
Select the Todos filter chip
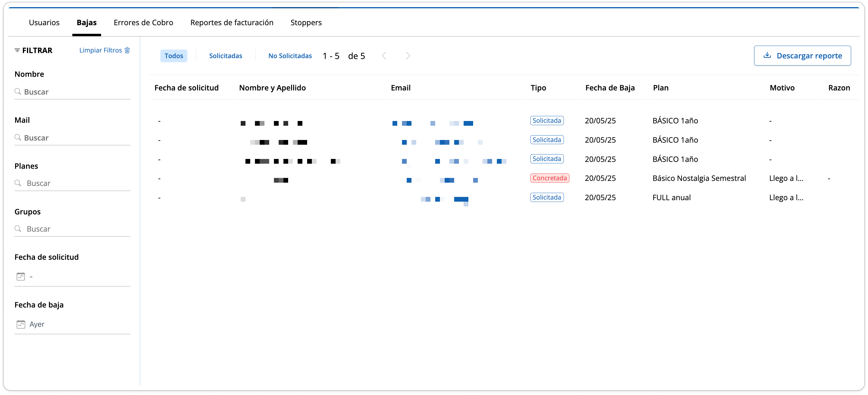click(x=173, y=56)
